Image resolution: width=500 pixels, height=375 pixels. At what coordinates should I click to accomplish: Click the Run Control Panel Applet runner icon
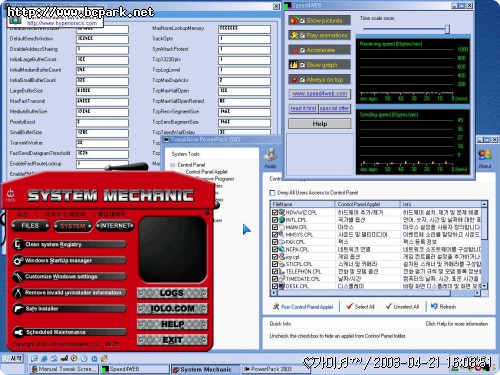coord(276,307)
